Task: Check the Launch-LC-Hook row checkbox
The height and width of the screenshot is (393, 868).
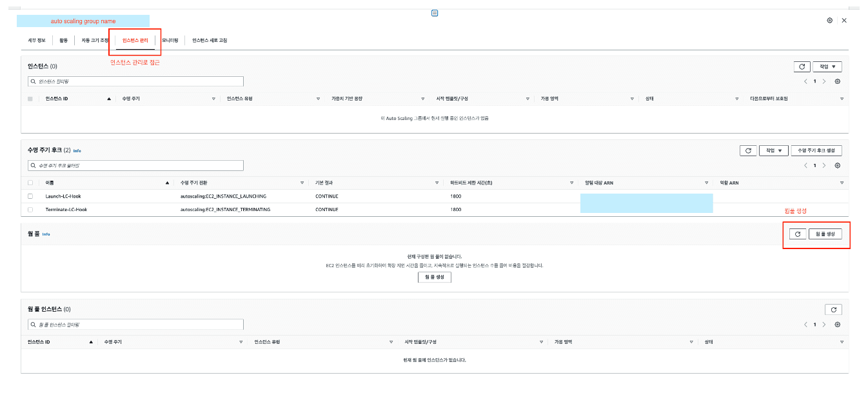Action: pyautogui.click(x=30, y=196)
